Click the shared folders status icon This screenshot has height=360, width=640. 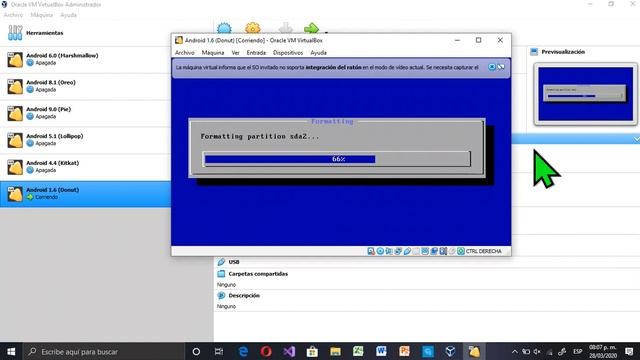tap(416, 251)
